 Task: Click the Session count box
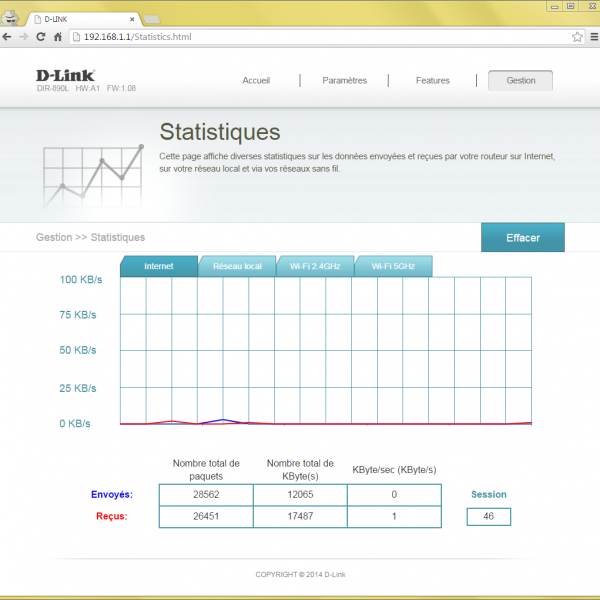[488, 516]
